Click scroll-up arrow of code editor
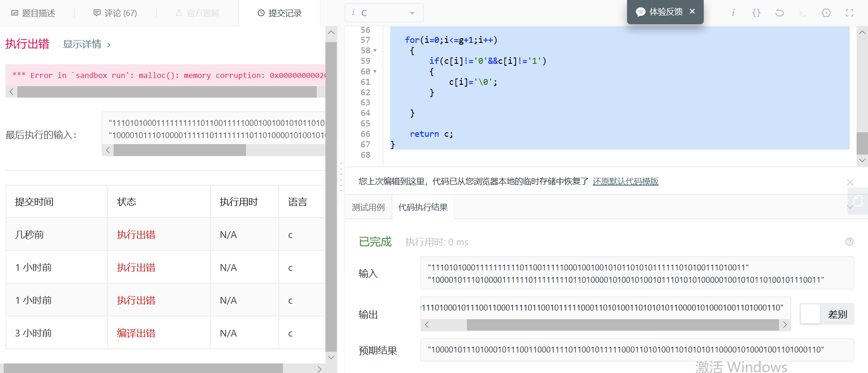Screen dimensions: 868x373 (x=862, y=32)
